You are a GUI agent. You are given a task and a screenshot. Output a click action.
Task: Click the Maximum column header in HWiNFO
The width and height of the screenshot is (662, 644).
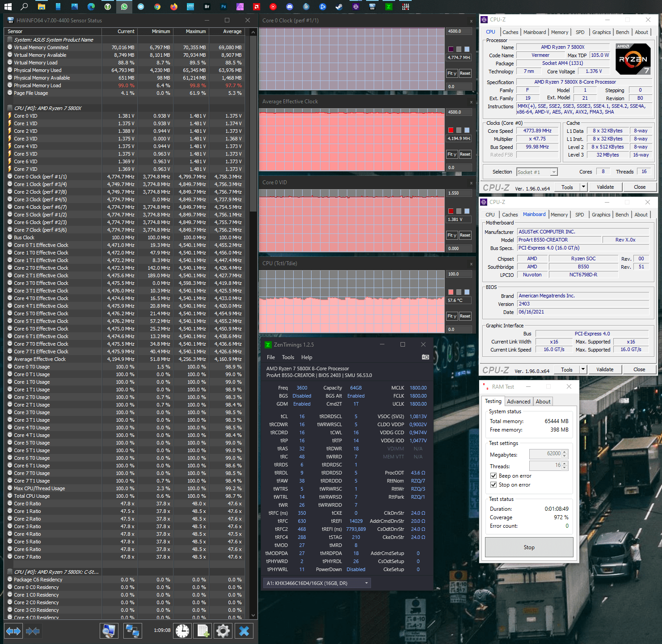pyautogui.click(x=191, y=32)
